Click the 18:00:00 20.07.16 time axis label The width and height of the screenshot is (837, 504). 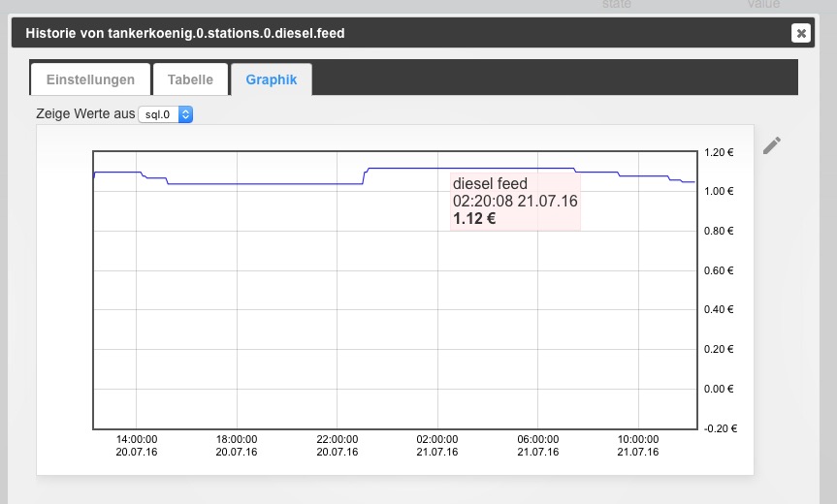click(x=237, y=445)
